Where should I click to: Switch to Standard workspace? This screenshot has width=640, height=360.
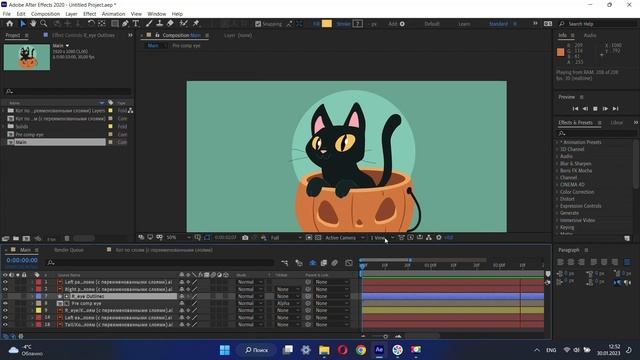click(x=498, y=24)
